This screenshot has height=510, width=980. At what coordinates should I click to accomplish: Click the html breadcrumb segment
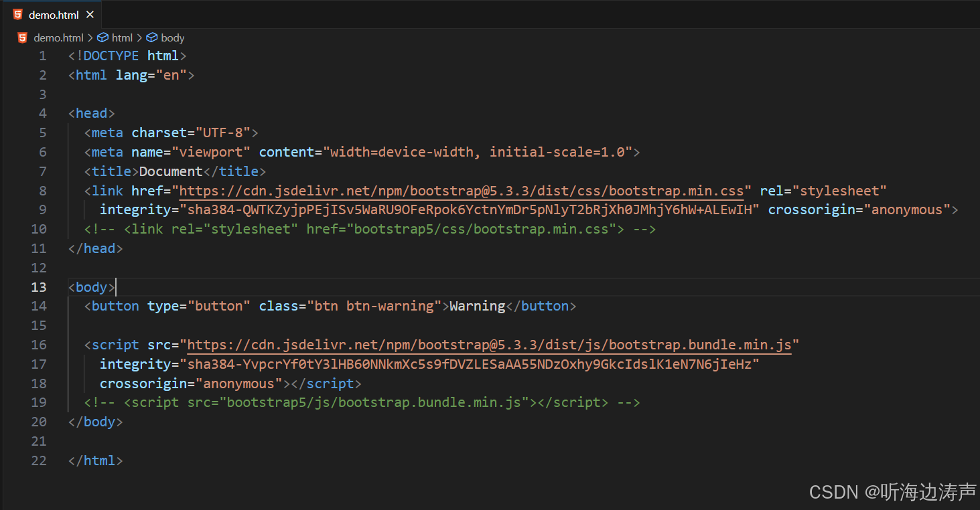(x=122, y=38)
